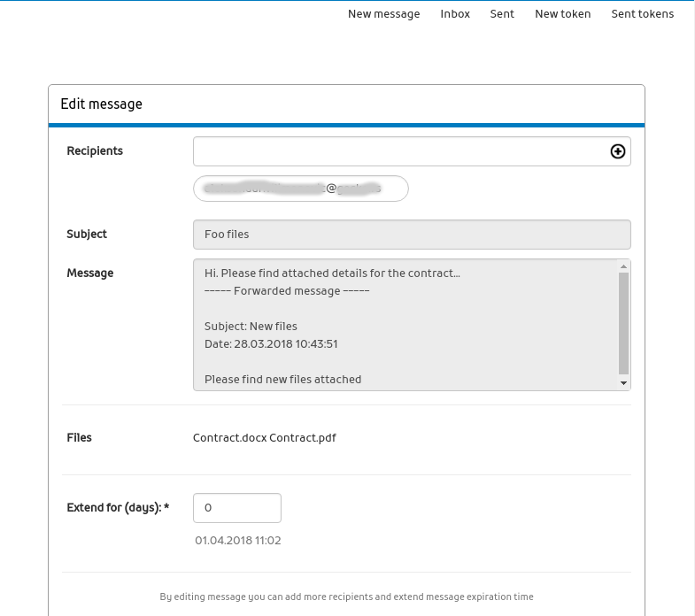Focus the Recipients input field
Image resolution: width=695 pixels, height=616 pixels.
tap(398, 151)
